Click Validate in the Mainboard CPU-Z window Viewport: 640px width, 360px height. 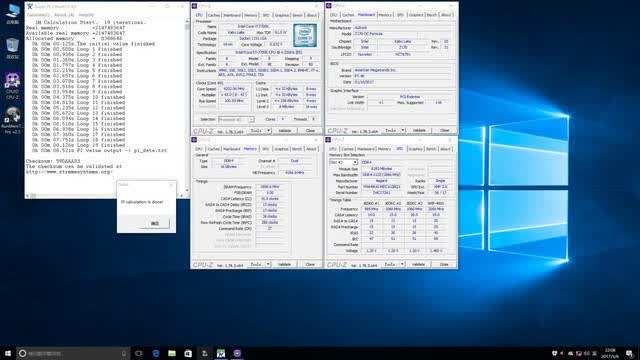pyautogui.click(x=419, y=131)
